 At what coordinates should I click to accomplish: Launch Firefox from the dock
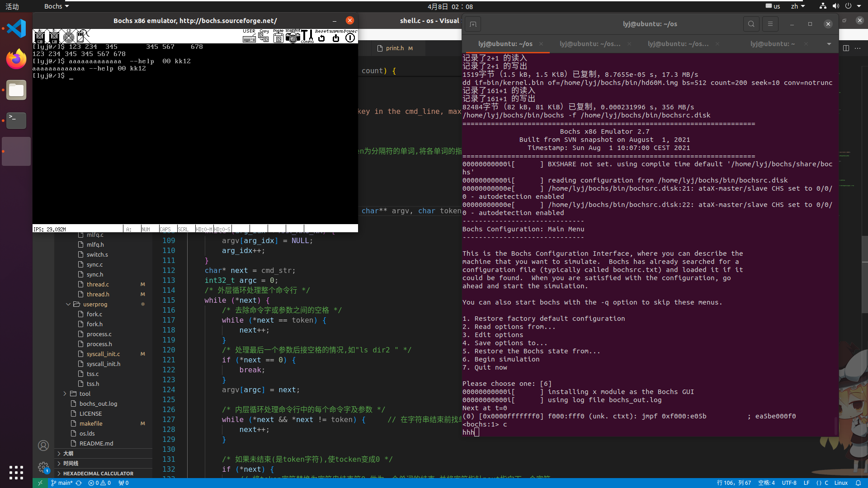(x=16, y=59)
